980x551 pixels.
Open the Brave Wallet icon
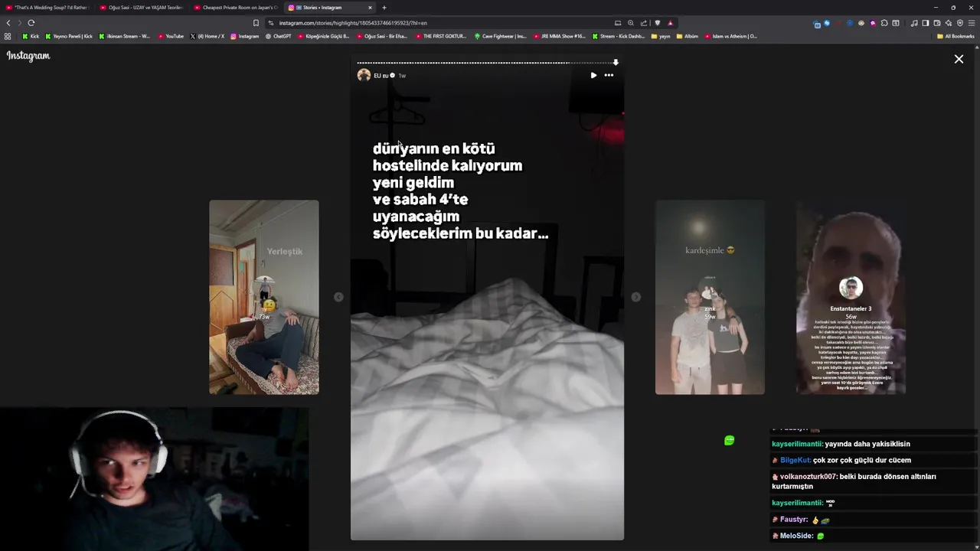click(x=936, y=23)
